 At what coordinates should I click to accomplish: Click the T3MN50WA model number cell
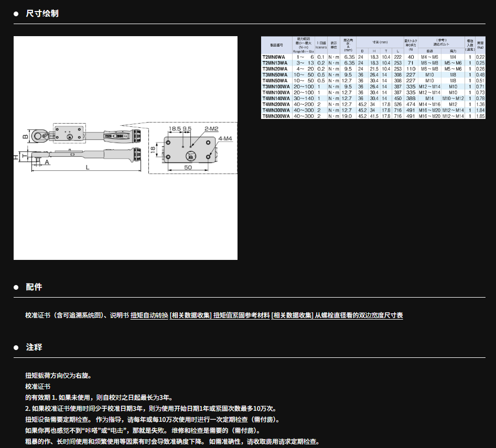[x=275, y=74]
